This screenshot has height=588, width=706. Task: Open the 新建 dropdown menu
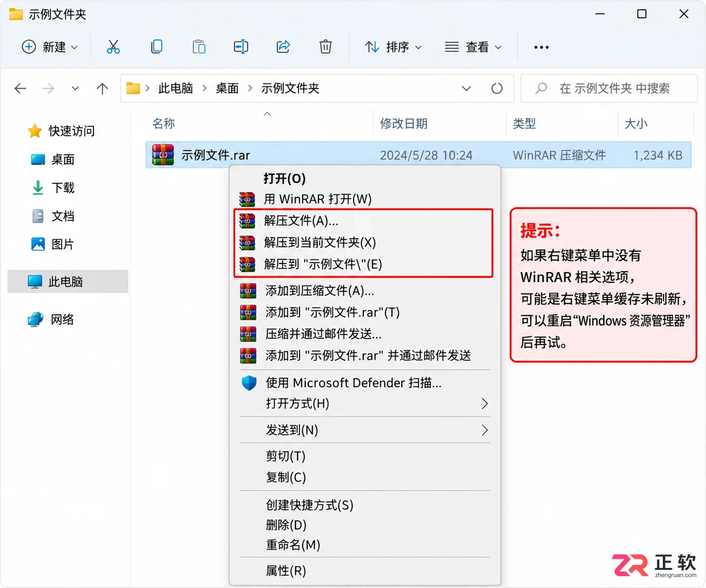pos(50,47)
